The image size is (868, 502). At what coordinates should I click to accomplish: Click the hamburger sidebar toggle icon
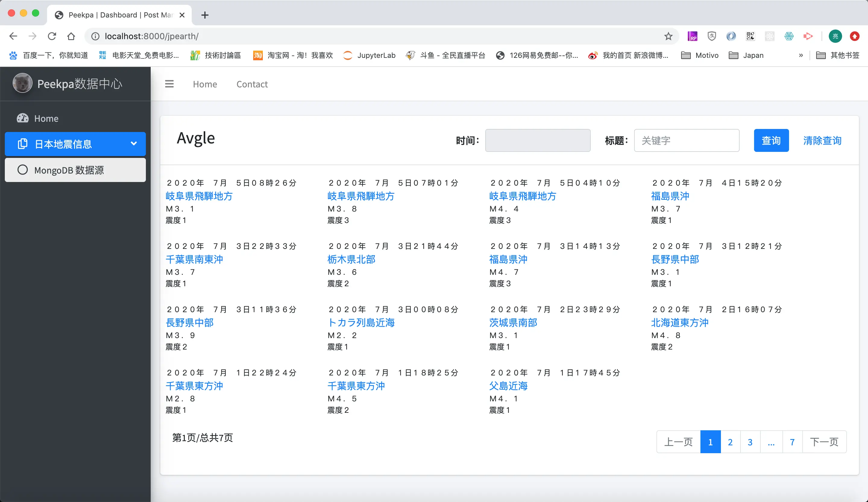click(169, 84)
